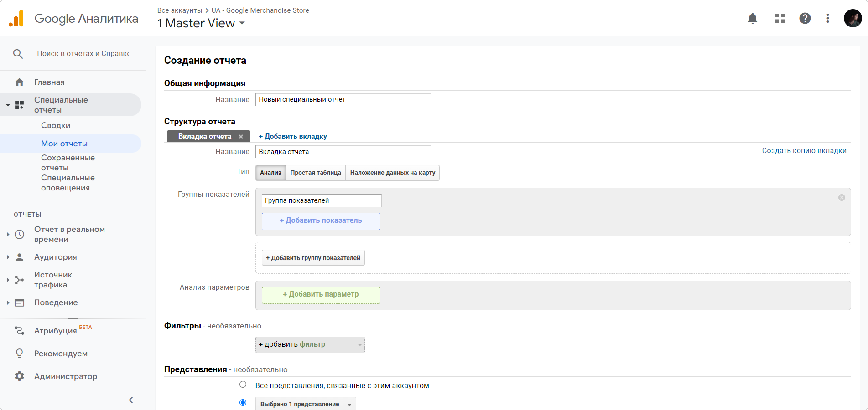868x410 pixels.
Task: Open the 'добавить фильтр' dropdown
Action: pos(310,345)
